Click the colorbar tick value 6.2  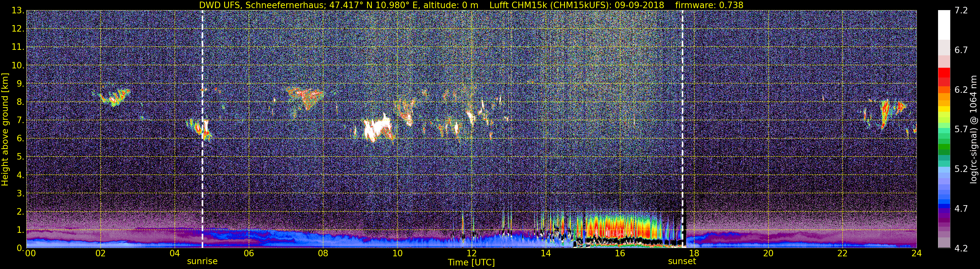[961, 90]
